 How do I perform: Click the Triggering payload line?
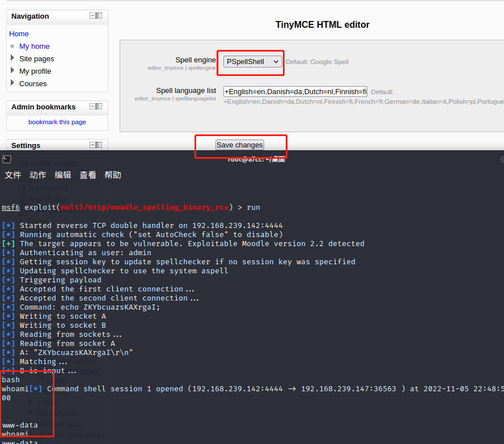[x=52, y=280]
